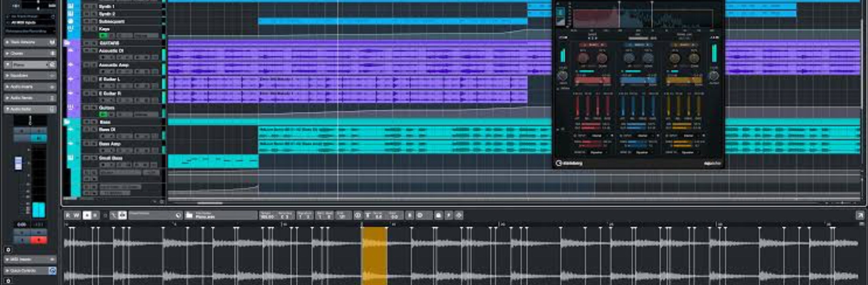The height and width of the screenshot is (285, 868).
Task: Click the Chords section icon
Action: 52,53
